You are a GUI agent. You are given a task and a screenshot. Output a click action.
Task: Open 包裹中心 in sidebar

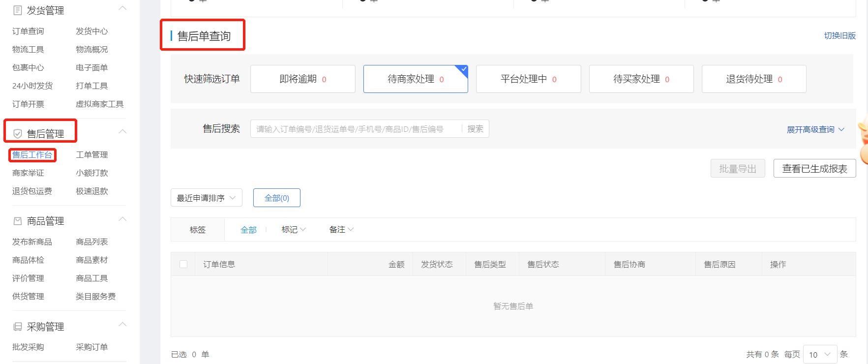point(28,67)
